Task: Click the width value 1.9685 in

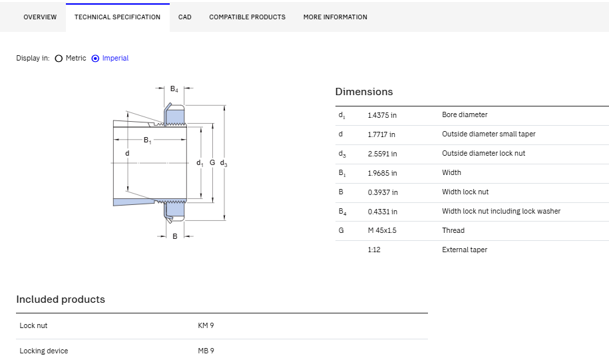Action: tap(382, 173)
